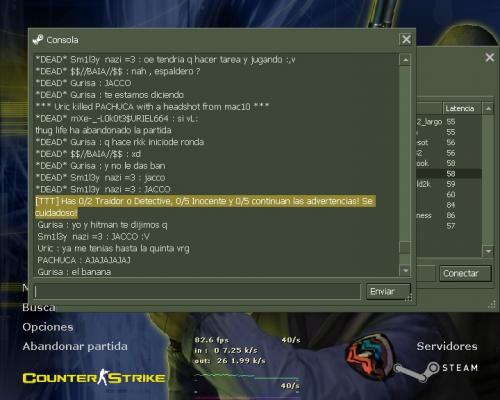This screenshot has width=500, height=400.
Task: Close the Consola window
Action: [406, 39]
